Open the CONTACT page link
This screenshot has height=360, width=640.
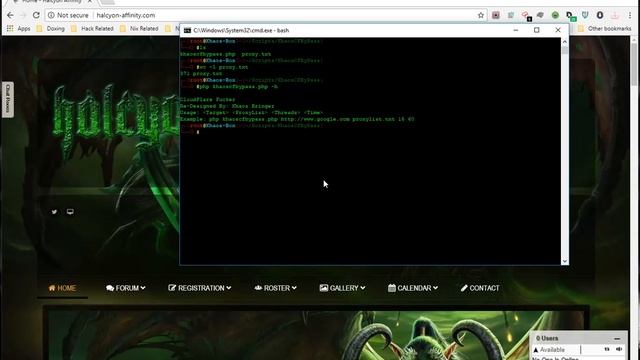coord(480,288)
